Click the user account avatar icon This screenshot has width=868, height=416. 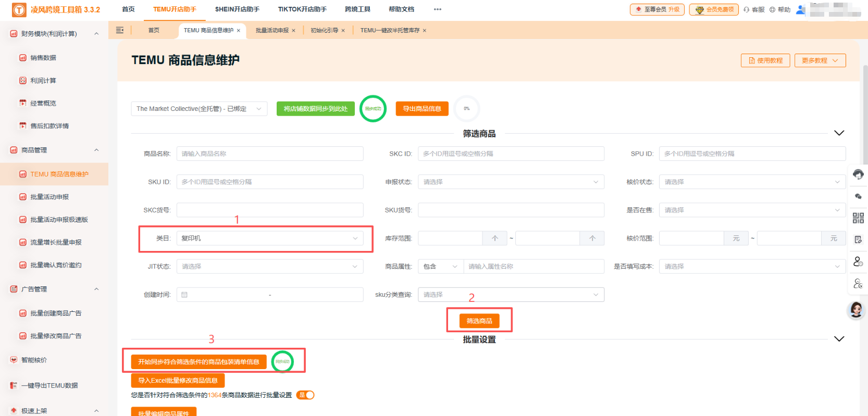click(801, 9)
